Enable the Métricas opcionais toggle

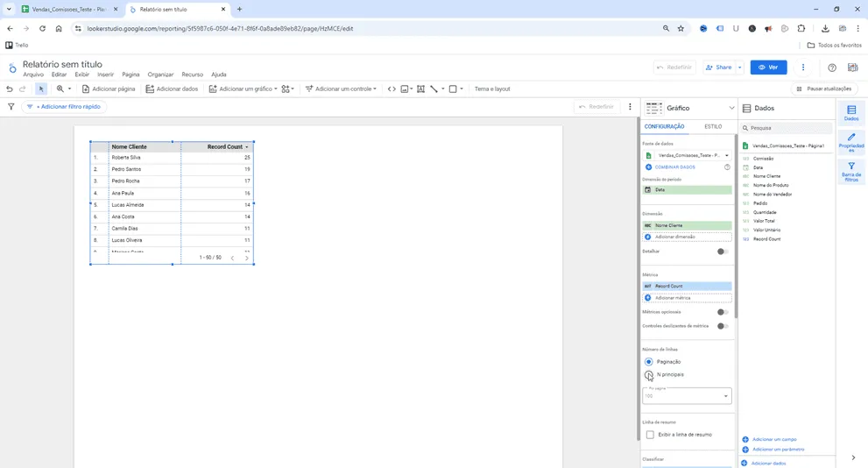(723, 312)
